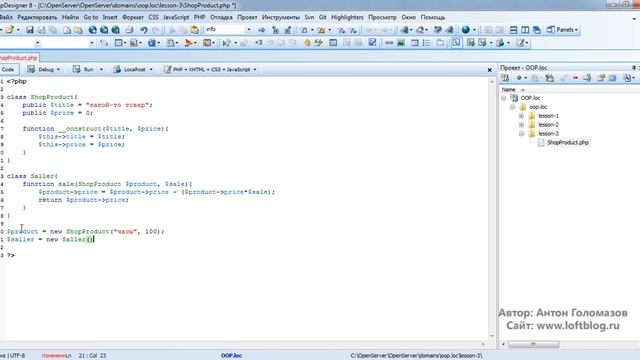Image resolution: width=640 pixels, height=360 pixels.
Task: Click the printer icon in the toolbar
Action: click(129, 30)
